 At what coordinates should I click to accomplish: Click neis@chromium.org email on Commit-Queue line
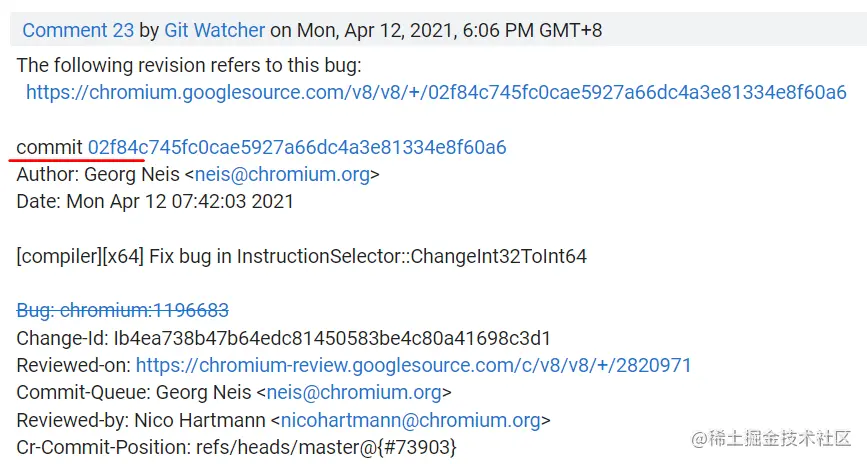click(x=354, y=393)
